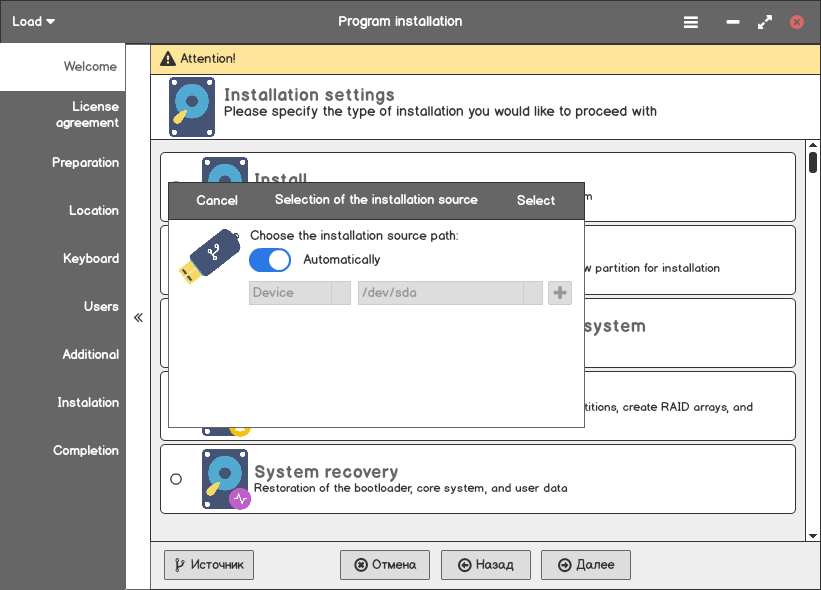821x590 pixels.
Task: Toggle the Automatically switch off
Action: pos(269,260)
